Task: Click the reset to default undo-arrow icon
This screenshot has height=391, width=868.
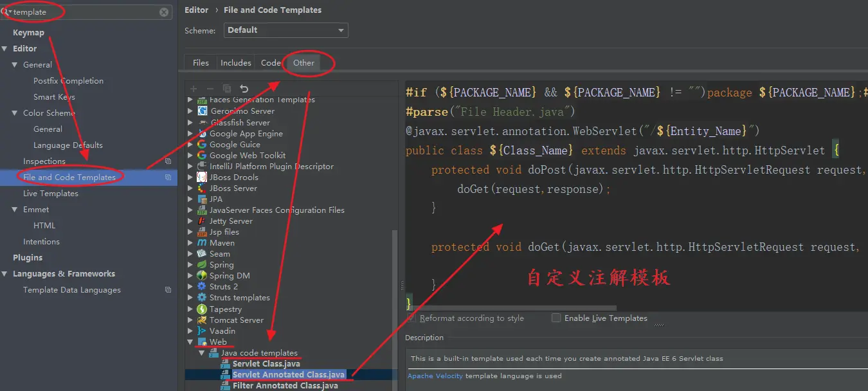Action: [x=244, y=89]
